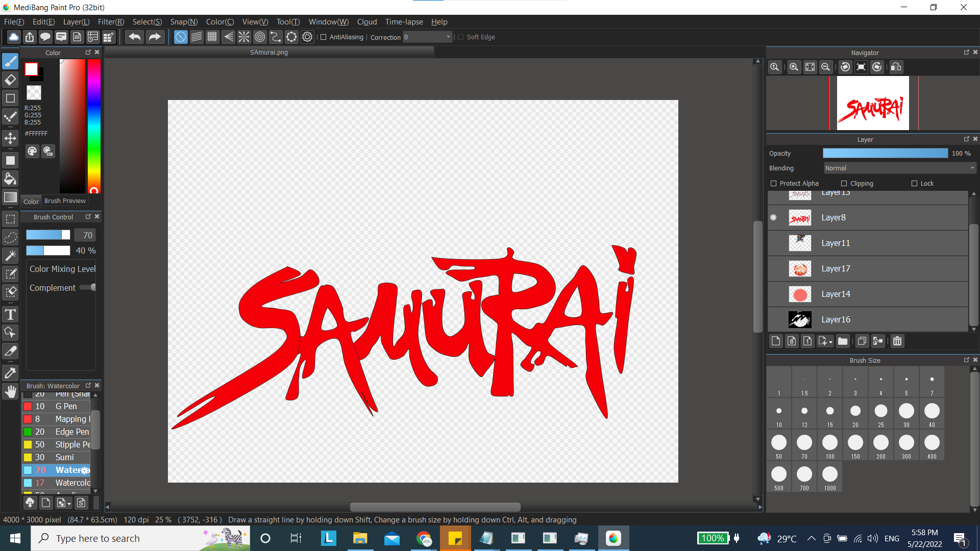
Task: Click the canvas horizontal scrollbar
Action: tap(435, 508)
